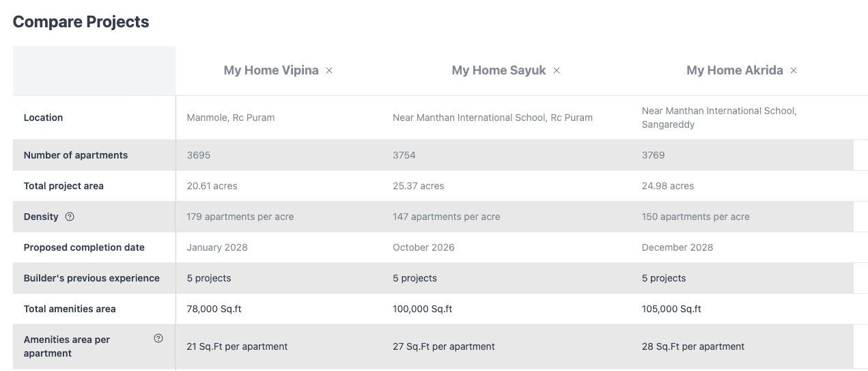Click the Total amenities area label
Viewport: 868px width, 371px height.
point(70,309)
